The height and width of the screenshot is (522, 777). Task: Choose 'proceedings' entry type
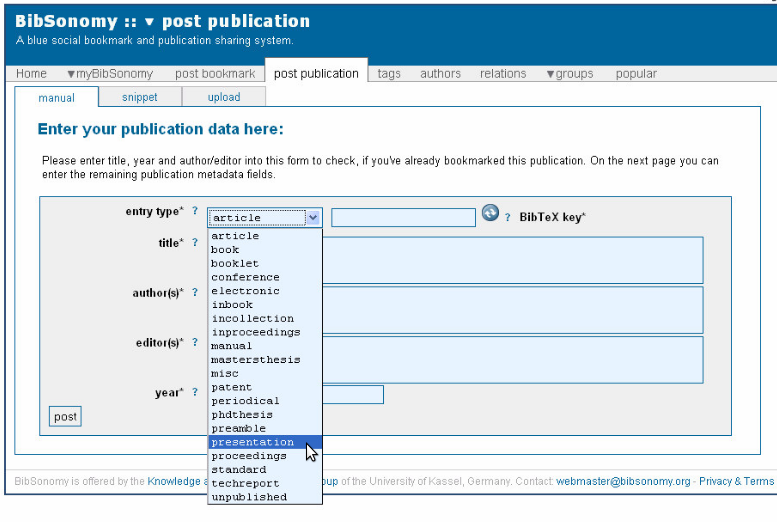265,456
